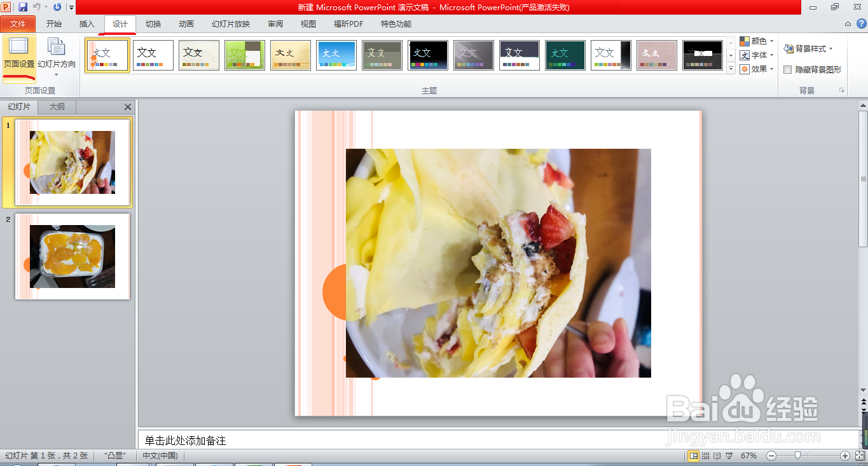Screen dimensions: 868x466
Task: Apply the last black theme with white bar
Action: (703, 55)
